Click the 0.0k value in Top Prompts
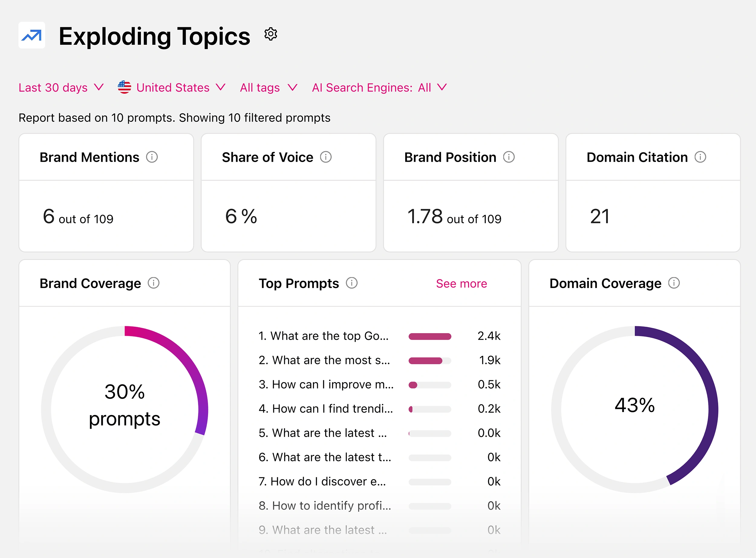The image size is (756, 558). pyautogui.click(x=489, y=433)
